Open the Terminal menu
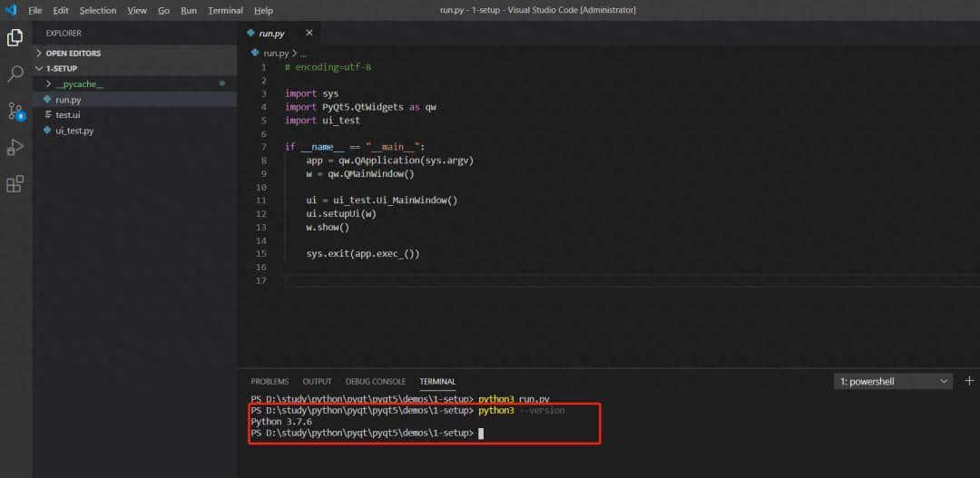 (x=226, y=11)
